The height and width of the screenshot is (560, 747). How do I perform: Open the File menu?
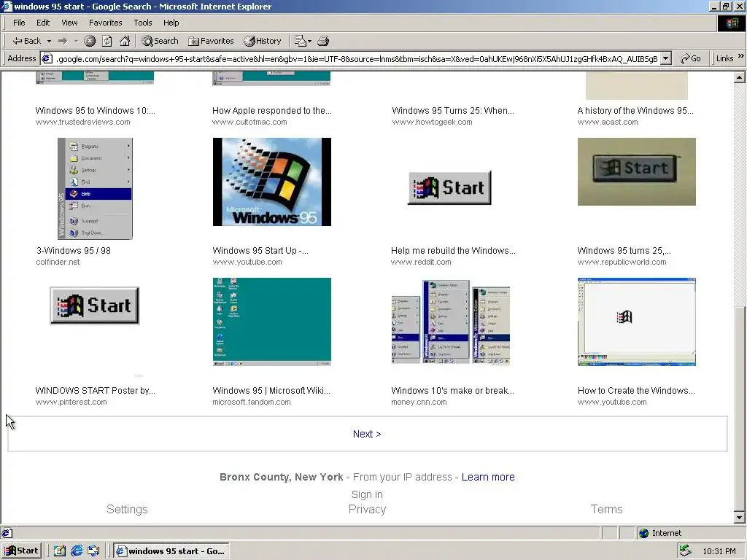coord(19,23)
